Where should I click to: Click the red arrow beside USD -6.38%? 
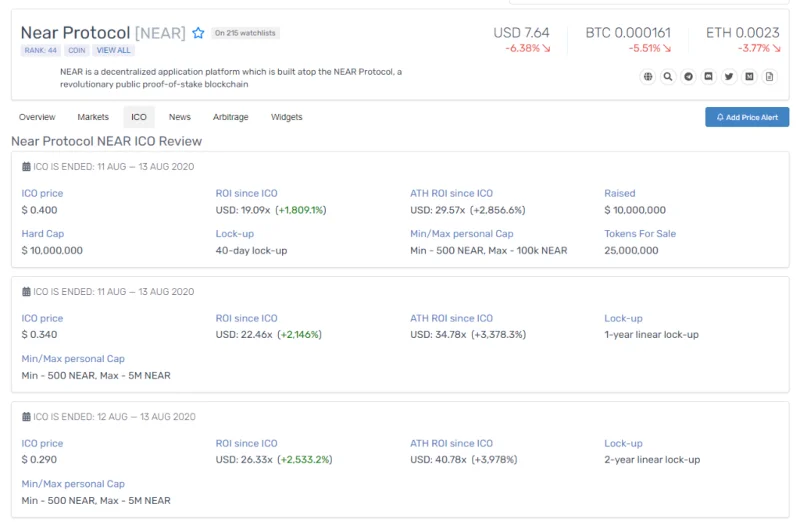pyautogui.click(x=546, y=48)
